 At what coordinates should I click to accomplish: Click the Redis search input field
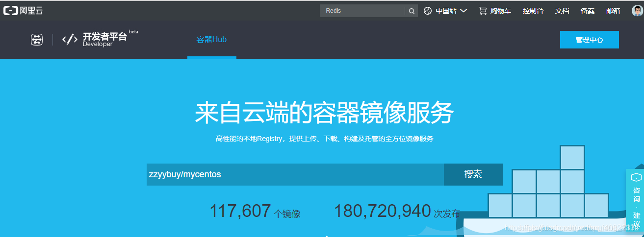362,11
